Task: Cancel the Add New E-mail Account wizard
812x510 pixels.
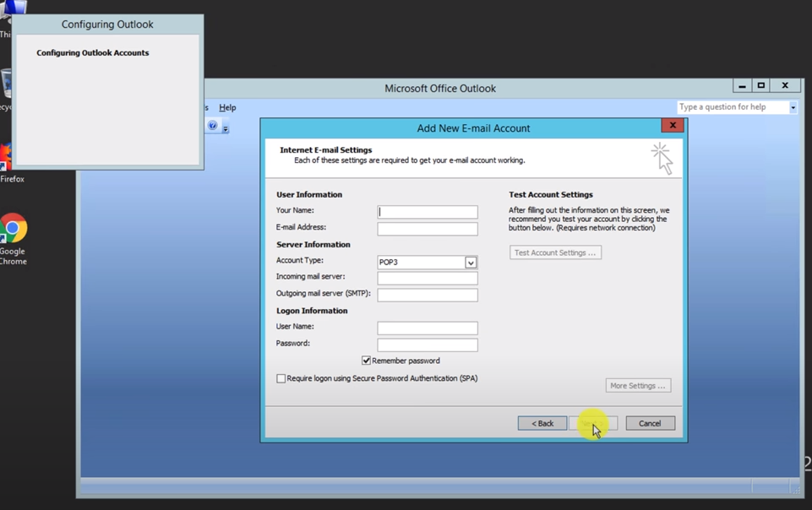Action: click(650, 423)
